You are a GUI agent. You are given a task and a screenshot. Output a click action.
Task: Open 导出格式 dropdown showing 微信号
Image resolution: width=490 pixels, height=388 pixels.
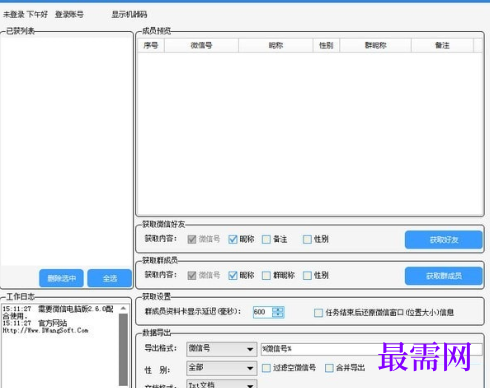click(x=222, y=349)
